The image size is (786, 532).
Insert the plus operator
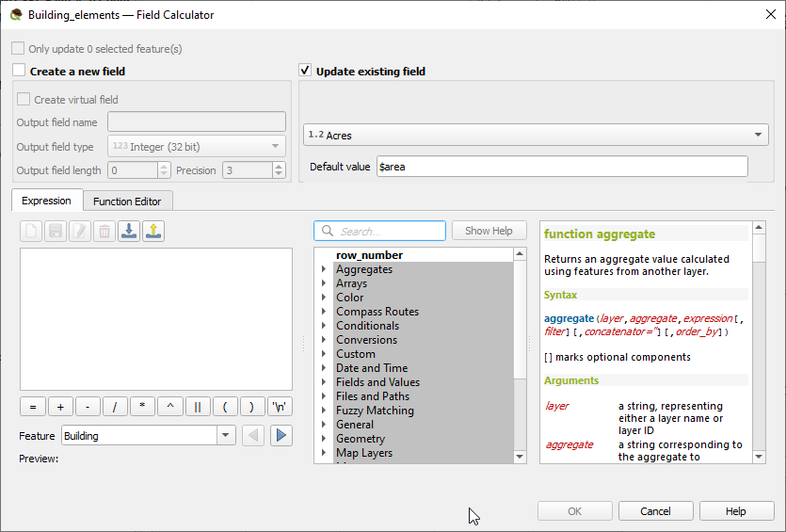60,407
